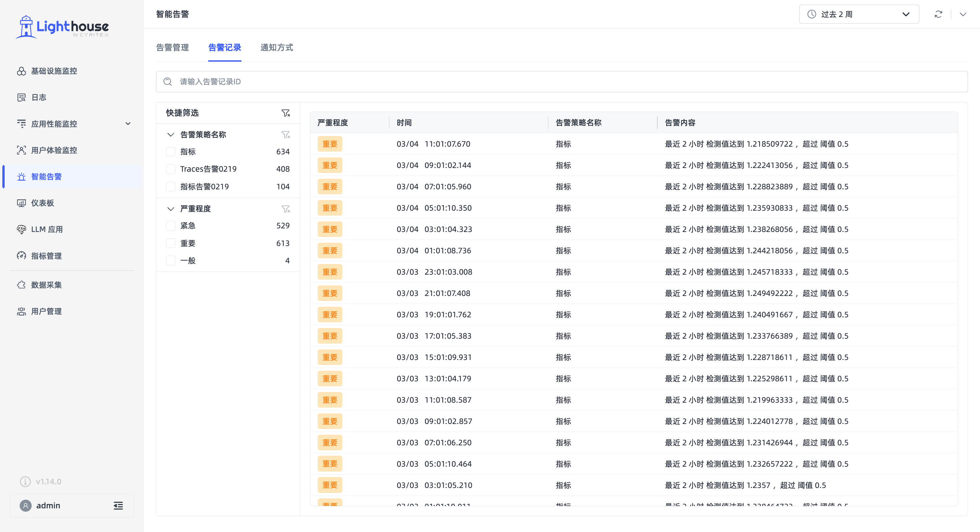Switch to the 告警管理 tab
Viewport: 980px width, 532px height.
coord(172,48)
